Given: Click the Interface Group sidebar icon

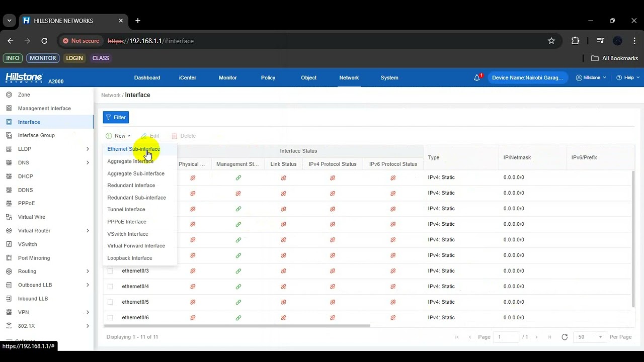Looking at the screenshot, I should pyautogui.click(x=9, y=135).
